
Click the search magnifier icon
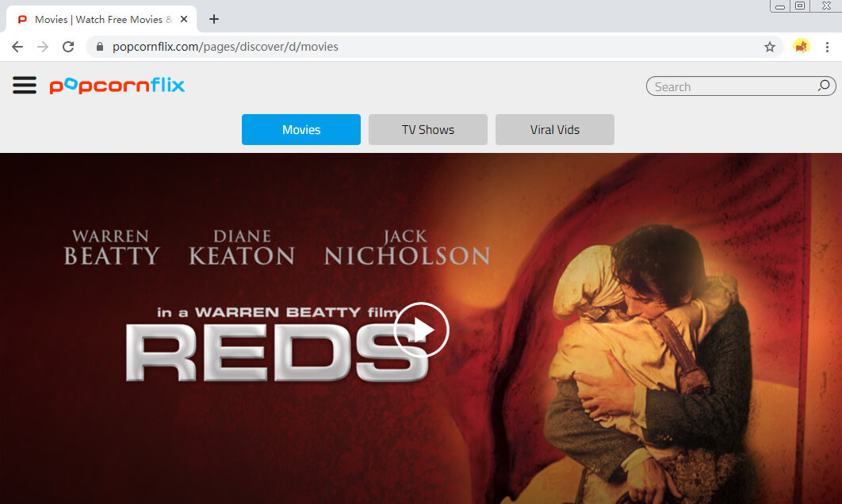pos(823,86)
